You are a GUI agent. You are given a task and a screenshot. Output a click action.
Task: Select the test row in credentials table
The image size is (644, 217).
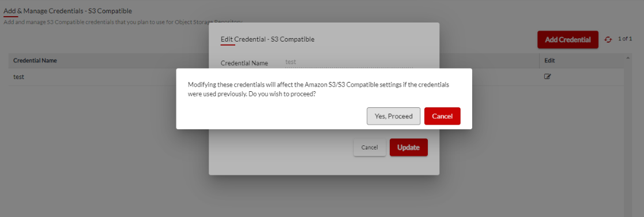317,77
